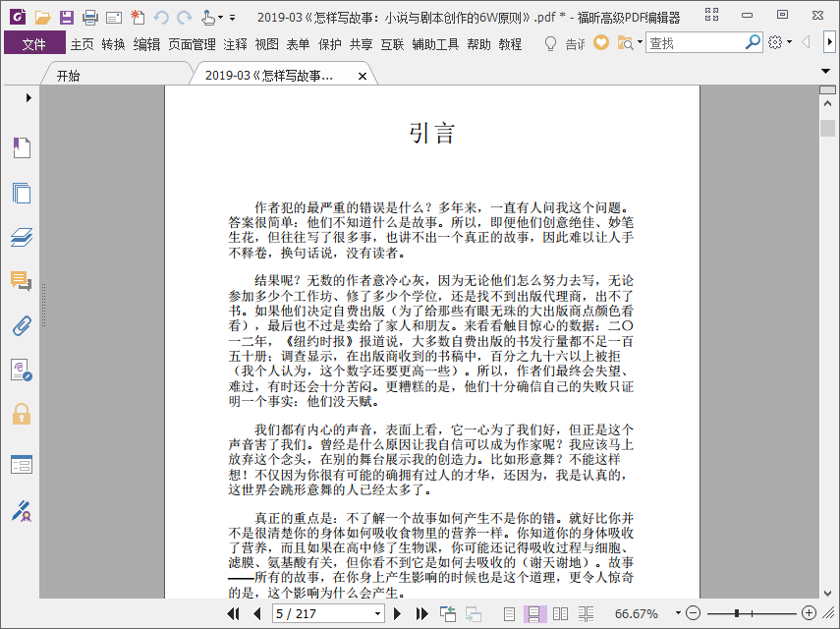Screen dimensions: 840x629
Task: Expand the gear settings dropdown arrow
Action: pos(790,42)
